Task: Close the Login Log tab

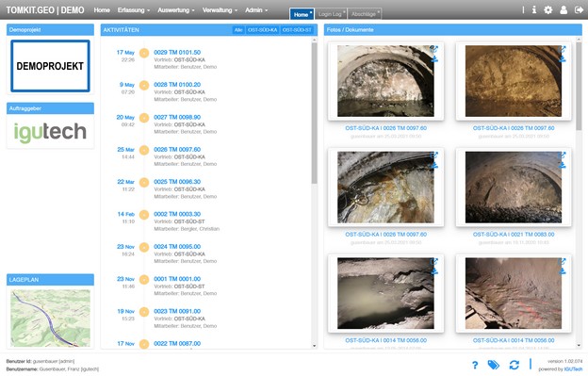Action: click(344, 12)
